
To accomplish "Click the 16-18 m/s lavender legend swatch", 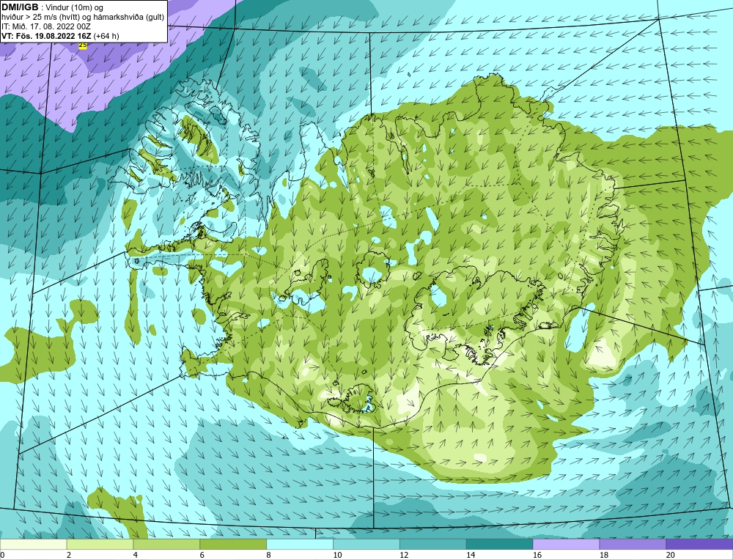I will click(x=566, y=544).
